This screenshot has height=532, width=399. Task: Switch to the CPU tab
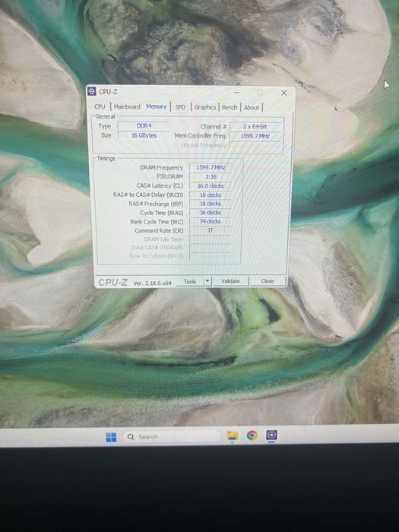[100, 106]
